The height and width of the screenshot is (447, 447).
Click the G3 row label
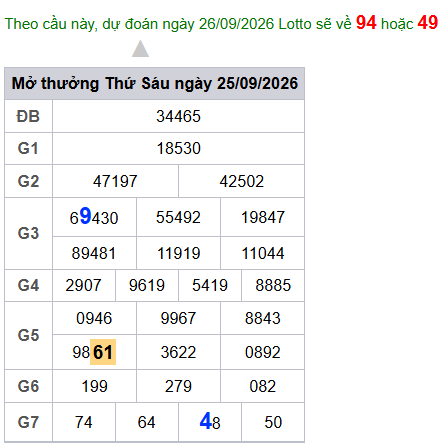(x=28, y=233)
